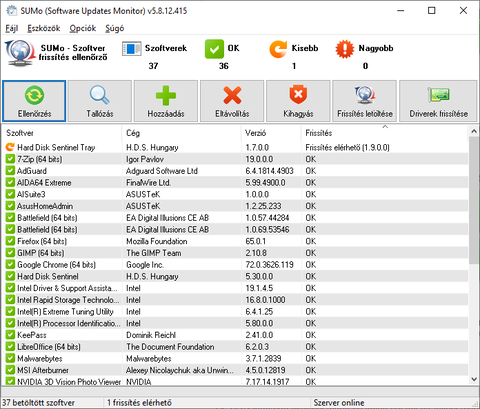
Task: Select 'Intel(R) Processor Identificatio...' row
Action: pyautogui.click(x=235, y=323)
